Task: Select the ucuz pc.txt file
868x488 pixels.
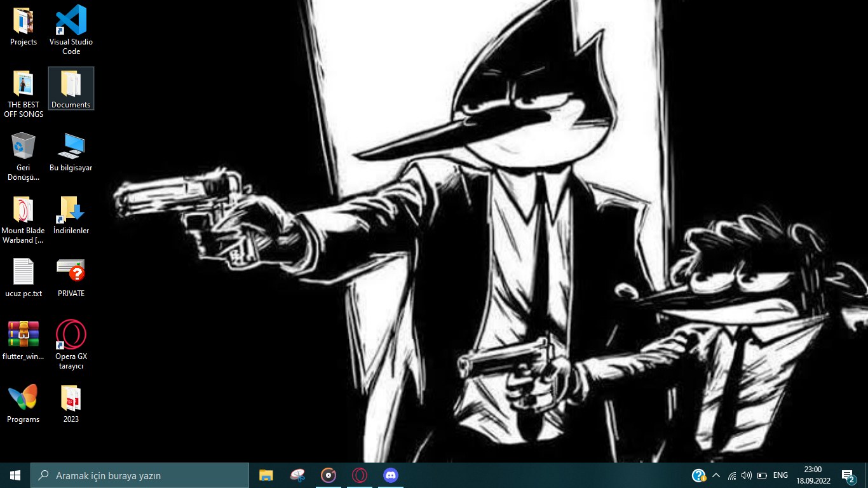Action: 24,278
